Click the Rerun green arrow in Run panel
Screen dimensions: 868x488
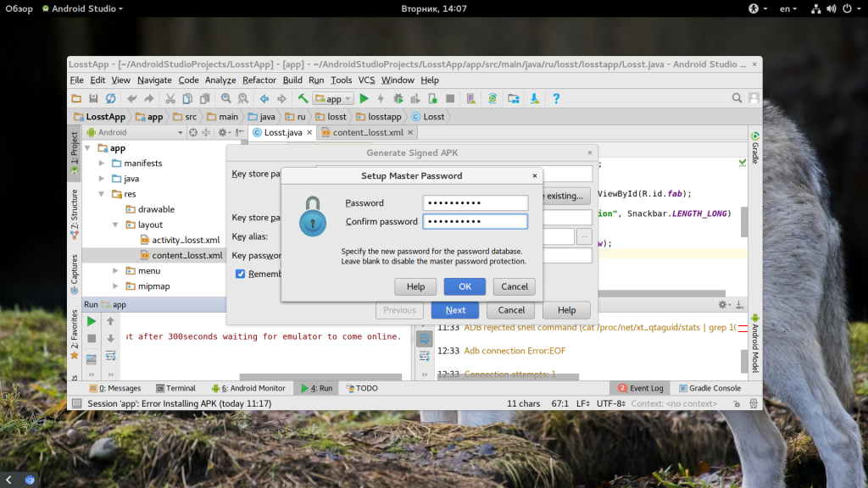92,322
